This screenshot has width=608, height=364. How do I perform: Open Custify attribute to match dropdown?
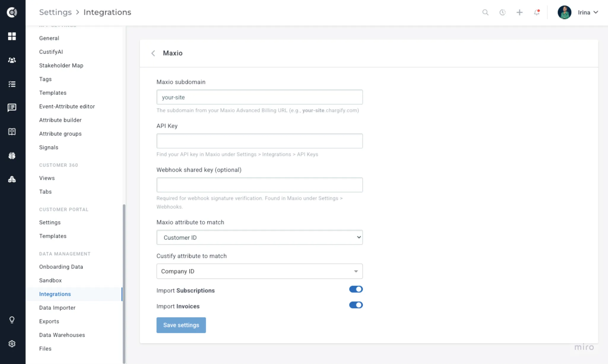coord(259,271)
